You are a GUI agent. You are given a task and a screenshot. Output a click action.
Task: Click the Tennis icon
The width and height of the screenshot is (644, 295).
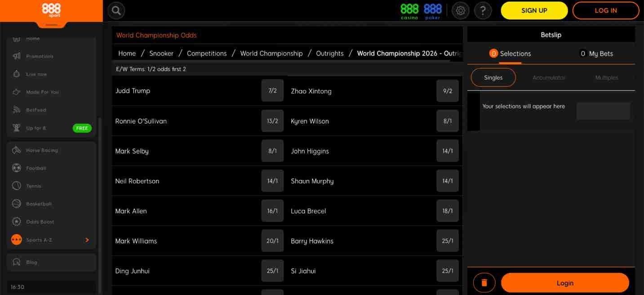[x=17, y=186]
